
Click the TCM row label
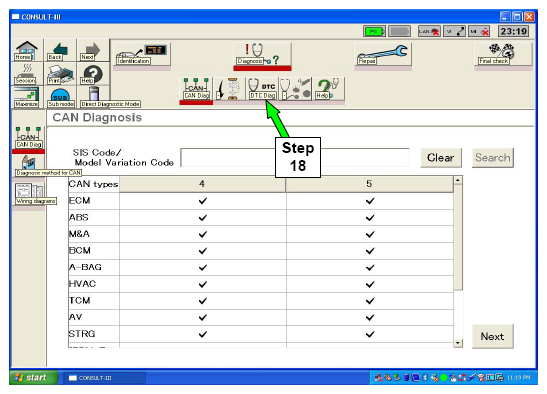pos(80,300)
